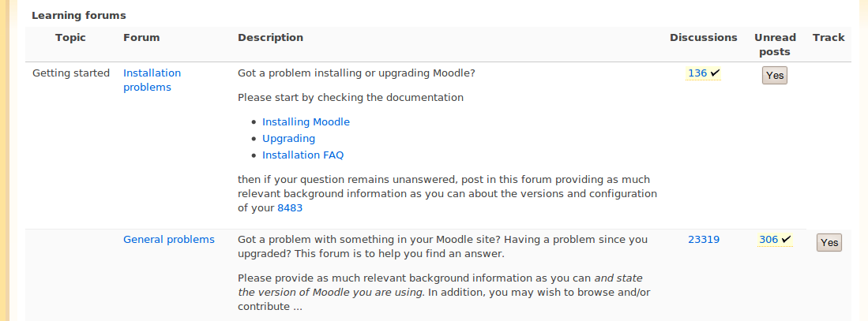Open the Installation problems forum
Screen dimensions: 868x321
(152, 80)
